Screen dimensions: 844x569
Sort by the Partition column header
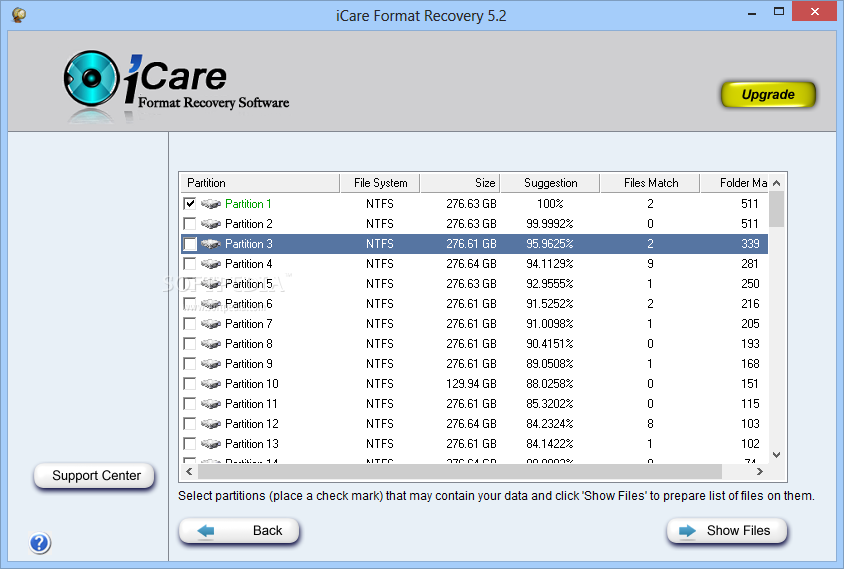pos(260,183)
